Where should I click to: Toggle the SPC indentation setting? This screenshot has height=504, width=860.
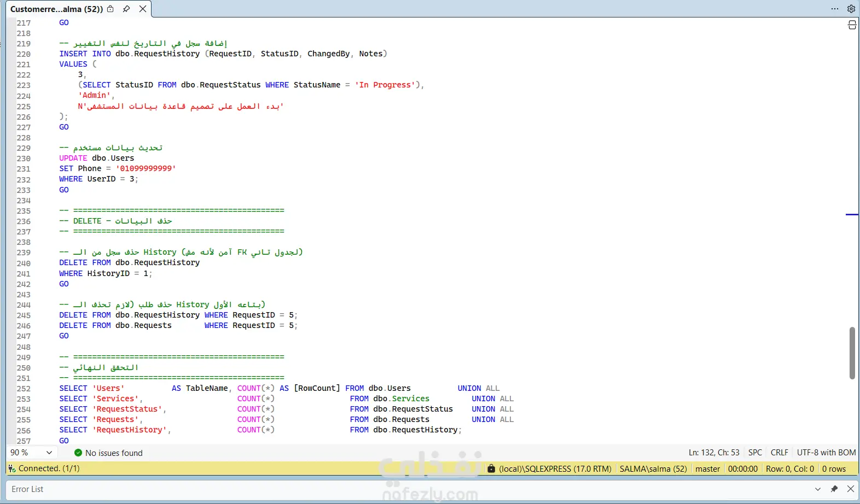tap(755, 453)
